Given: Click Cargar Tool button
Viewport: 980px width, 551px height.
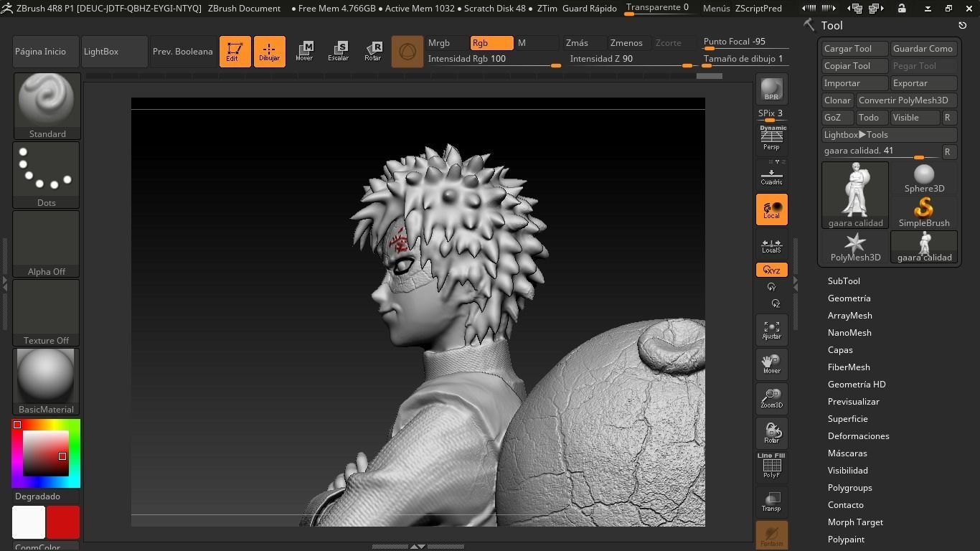Looking at the screenshot, I should coord(854,49).
